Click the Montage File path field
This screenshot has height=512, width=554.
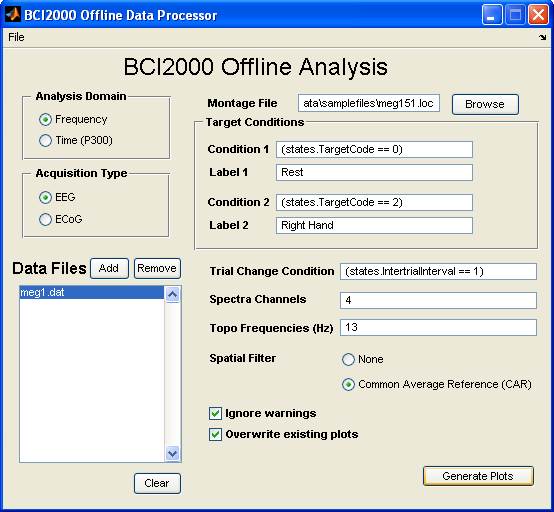click(x=369, y=103)
